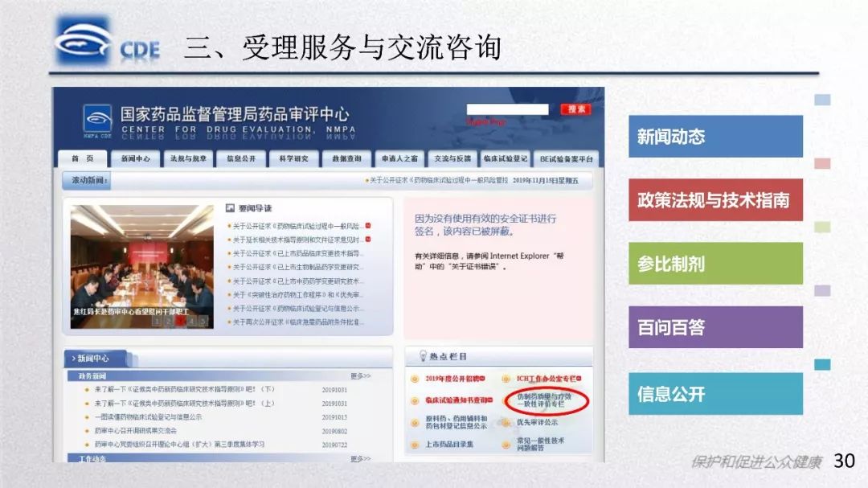Image resolution: width=868 pixels, height=488 pixels.
Task: Open the 证候类中药新药临床研究技术指导原则（下） article
Action: tap(184, 389)
